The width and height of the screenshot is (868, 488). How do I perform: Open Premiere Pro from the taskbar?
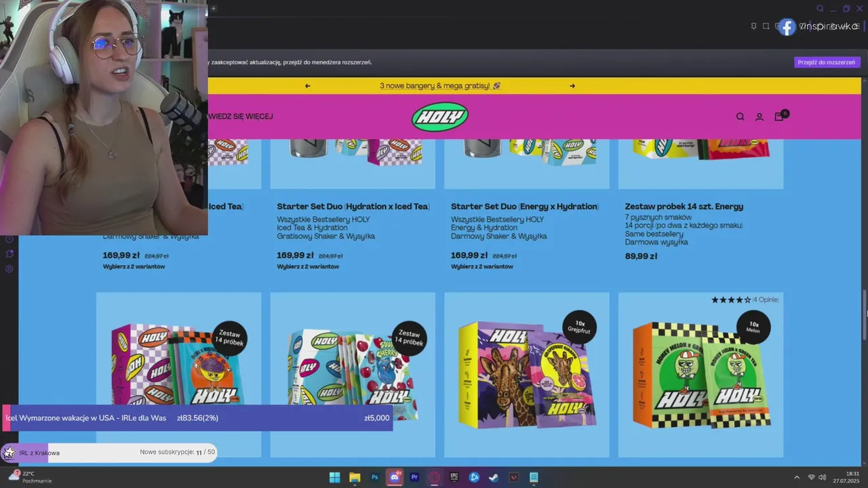pyautogui.click(x=414, y=477)
